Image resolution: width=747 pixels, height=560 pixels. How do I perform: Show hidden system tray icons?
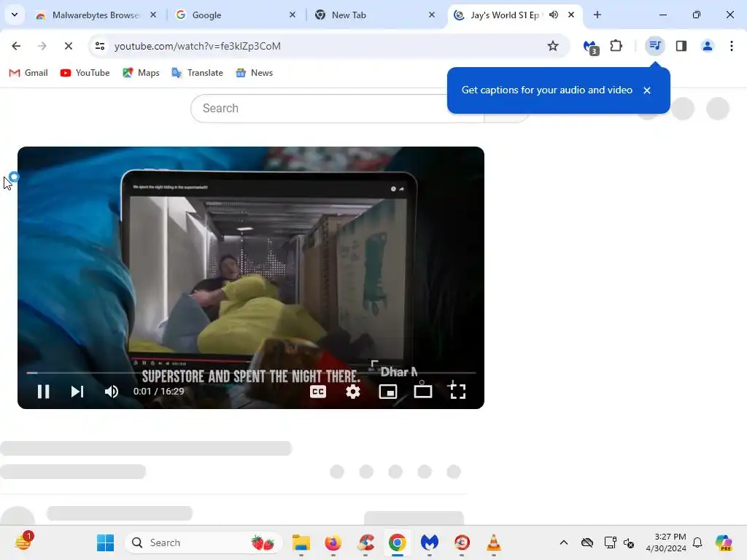pos(564,542)
